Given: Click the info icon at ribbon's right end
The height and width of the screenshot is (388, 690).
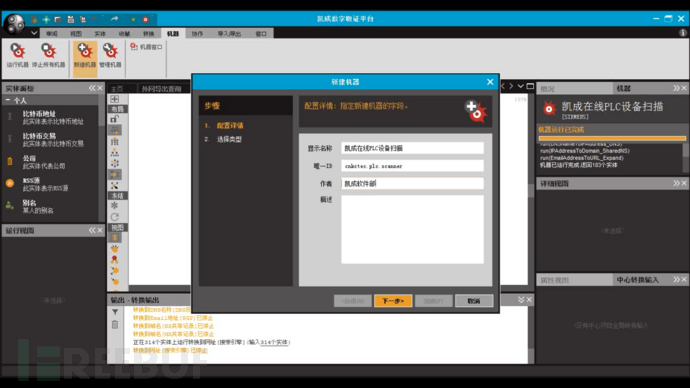Looking at the screenshot, I should [683, 33].
